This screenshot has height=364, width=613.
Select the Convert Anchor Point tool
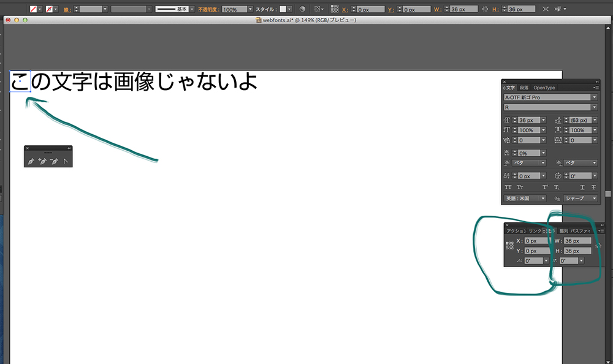click(x=66, y=162)
